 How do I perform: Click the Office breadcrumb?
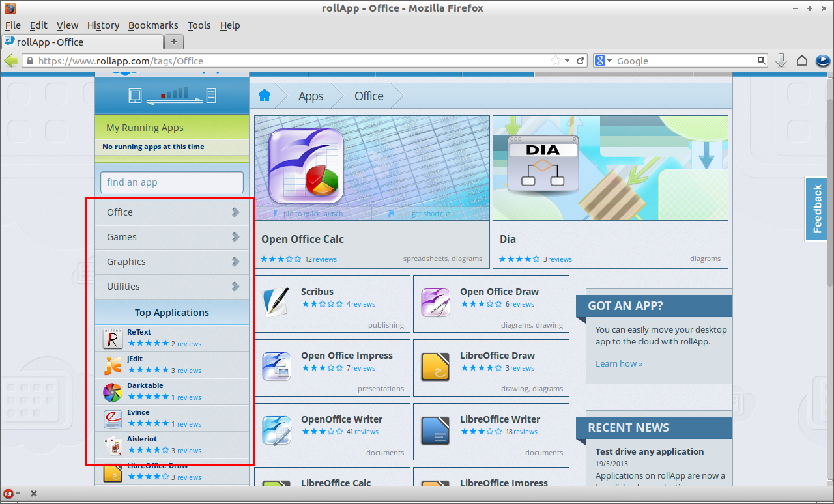tap(369, 96)
